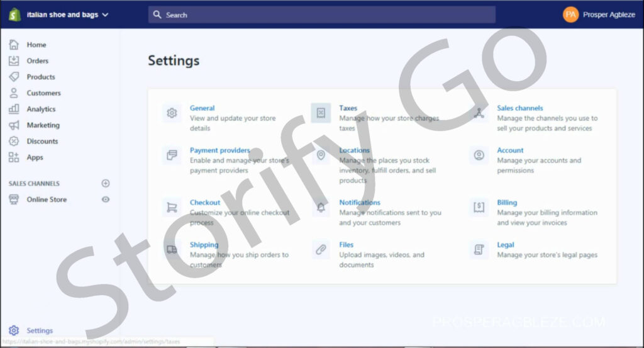Click the Legal document icon

479,249
